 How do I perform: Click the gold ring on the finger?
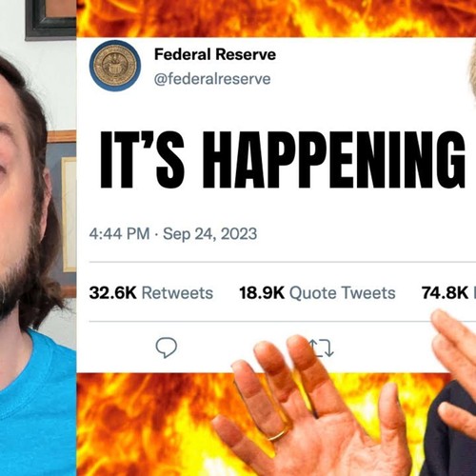click(277, 435)
